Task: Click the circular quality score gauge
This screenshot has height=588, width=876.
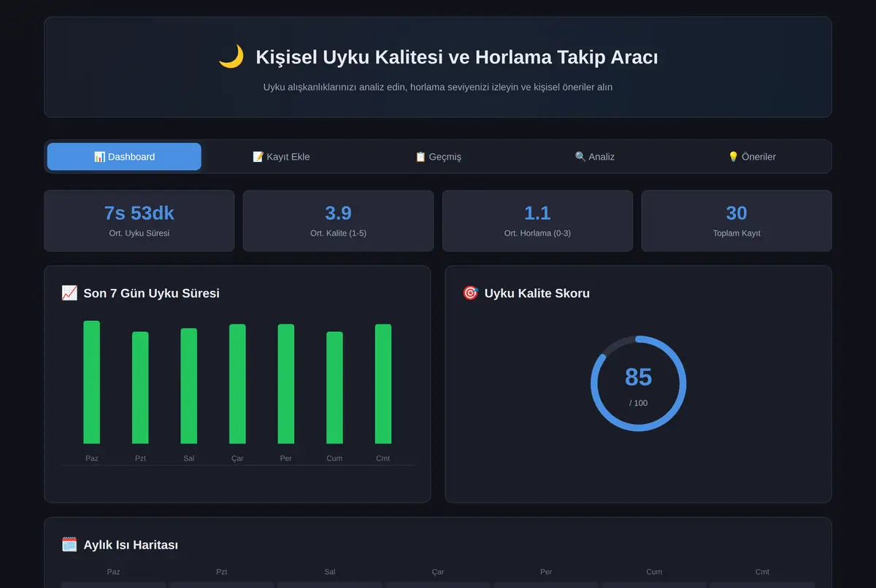Action: (639, 384)
